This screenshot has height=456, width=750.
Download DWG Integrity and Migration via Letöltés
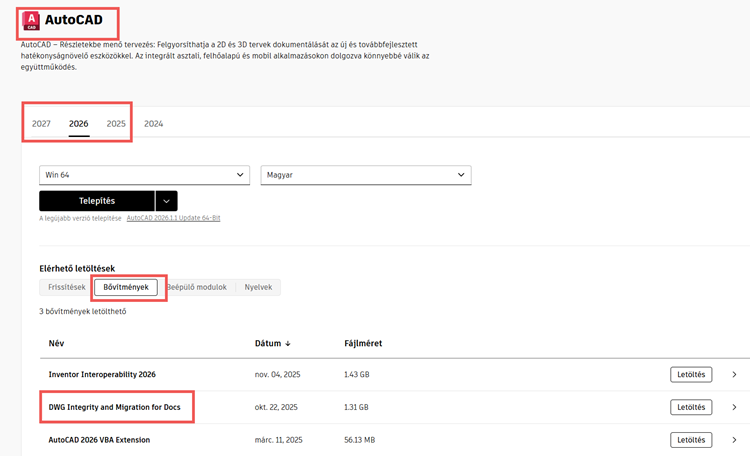(x=691, y=407)
